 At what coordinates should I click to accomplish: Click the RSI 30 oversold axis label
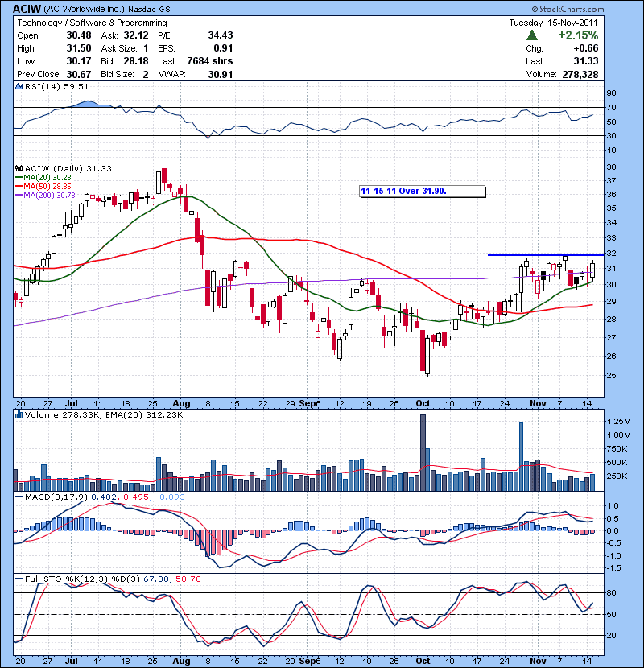(x=611, y=135)
